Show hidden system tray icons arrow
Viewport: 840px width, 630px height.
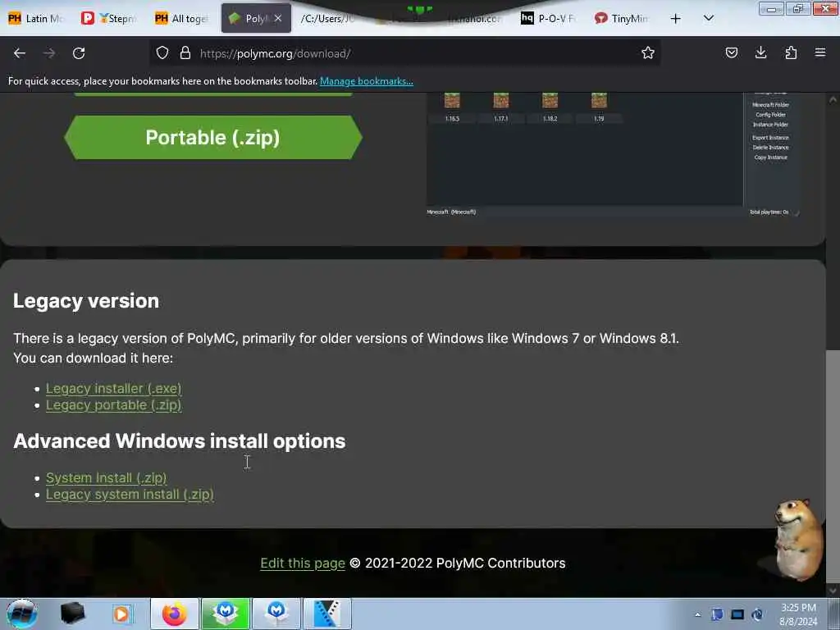click(697, 614)
